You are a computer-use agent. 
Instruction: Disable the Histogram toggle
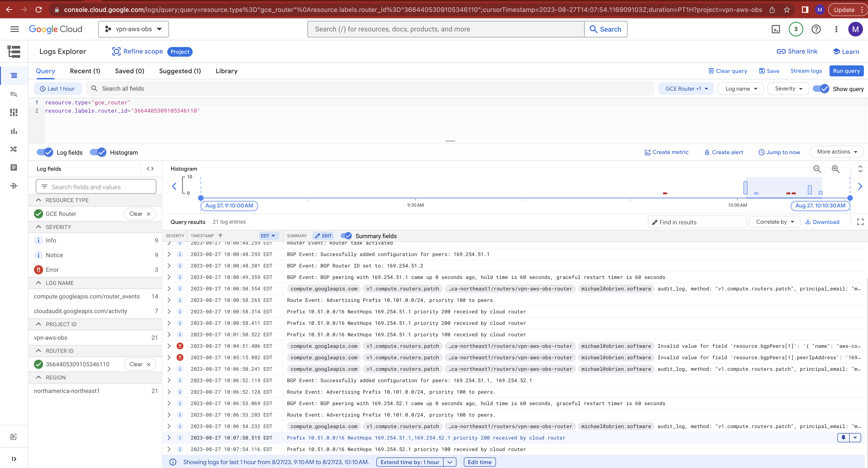[98, 152]
